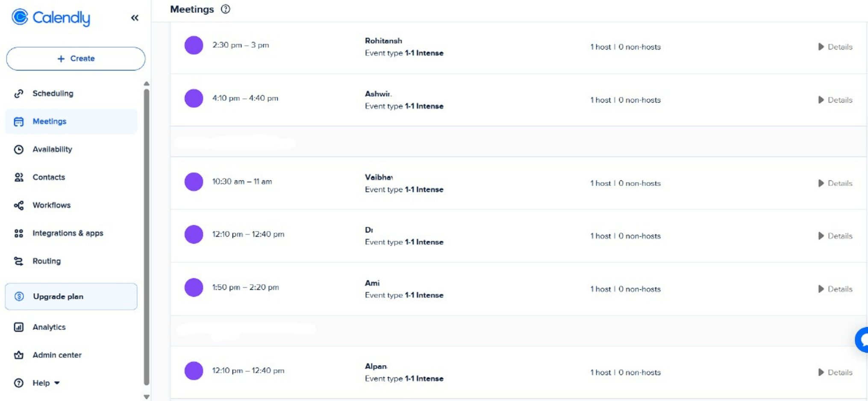Click the sidebar scrollbar down arrow
This screenshot has height=401, width=868.
(x=147, y=397)
